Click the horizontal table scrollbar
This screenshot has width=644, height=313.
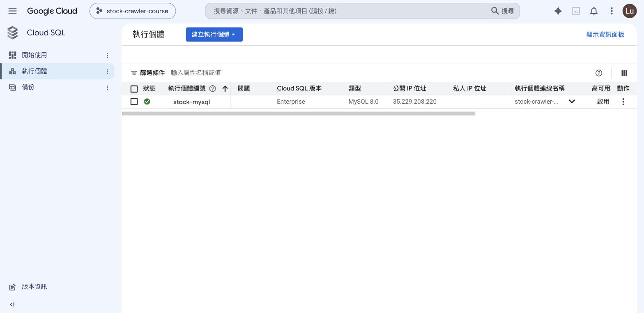[299, 114]
